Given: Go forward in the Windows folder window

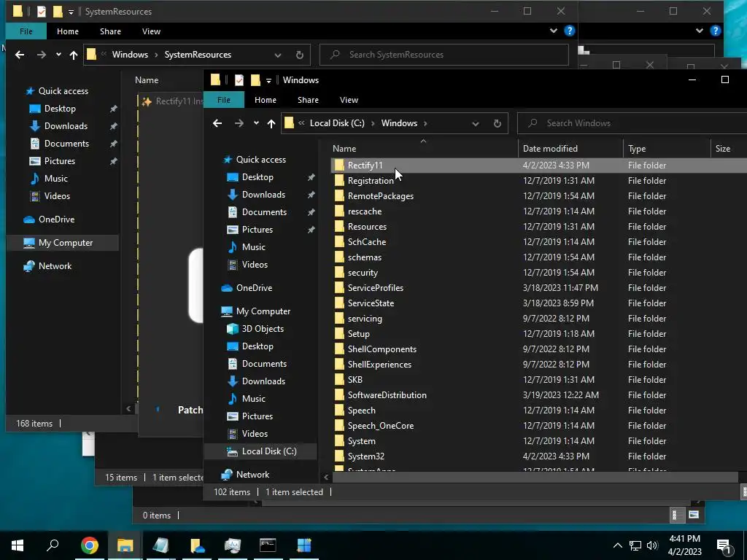Looking at the screenshot, I should 239,123.
